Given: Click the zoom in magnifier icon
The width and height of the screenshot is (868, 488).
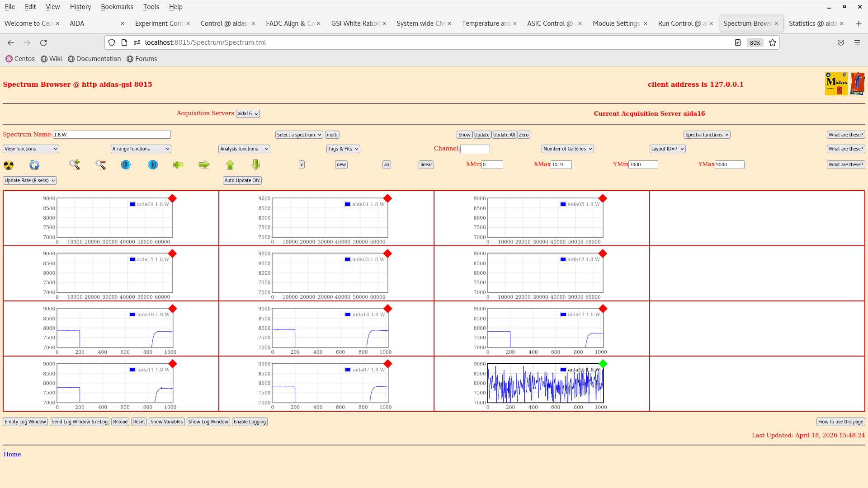Looking at the screenshot, I should pyautogui.click(x=75, y=164).
